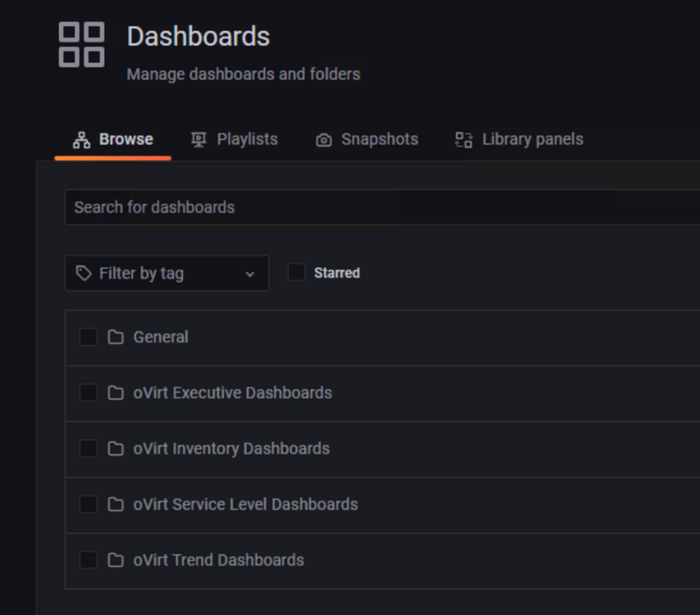Click the Playlists presentation icon

(x=199, y=140)
